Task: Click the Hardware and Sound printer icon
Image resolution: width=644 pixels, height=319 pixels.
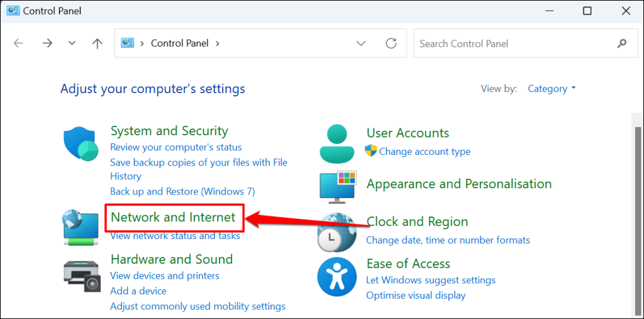Action: click(x=82, y=276)
